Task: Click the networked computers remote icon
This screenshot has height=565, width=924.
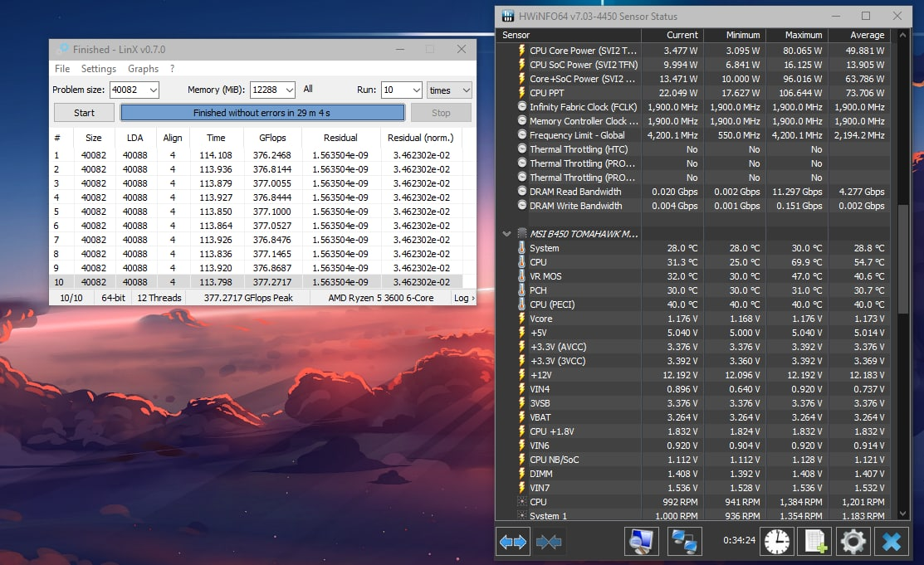Action: 685,542
